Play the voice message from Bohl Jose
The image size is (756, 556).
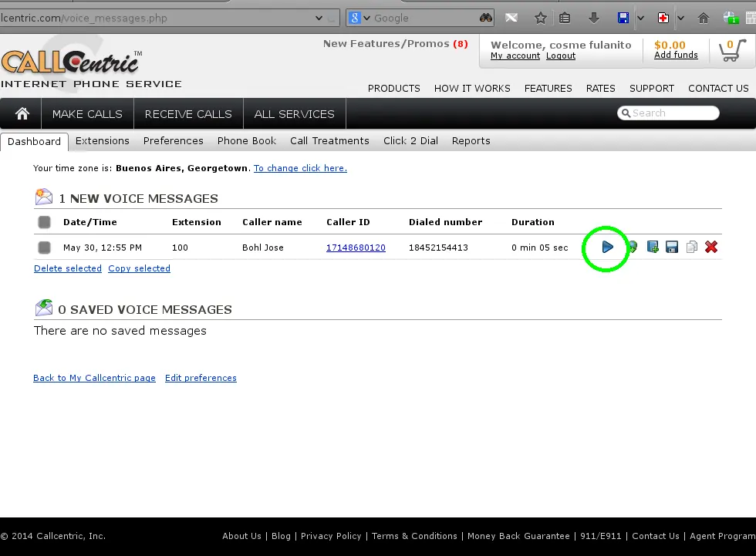[x=608, y=248]
